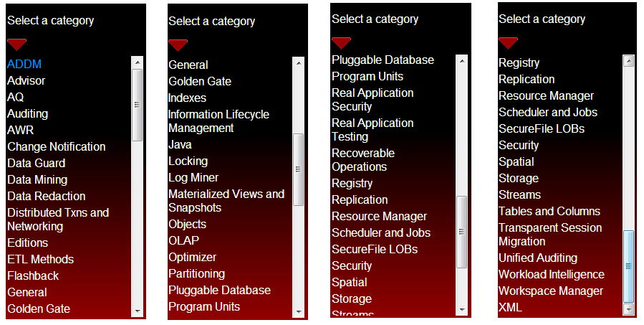Click the blue scrollbar thumb in fourth panel

coord(628,266)
